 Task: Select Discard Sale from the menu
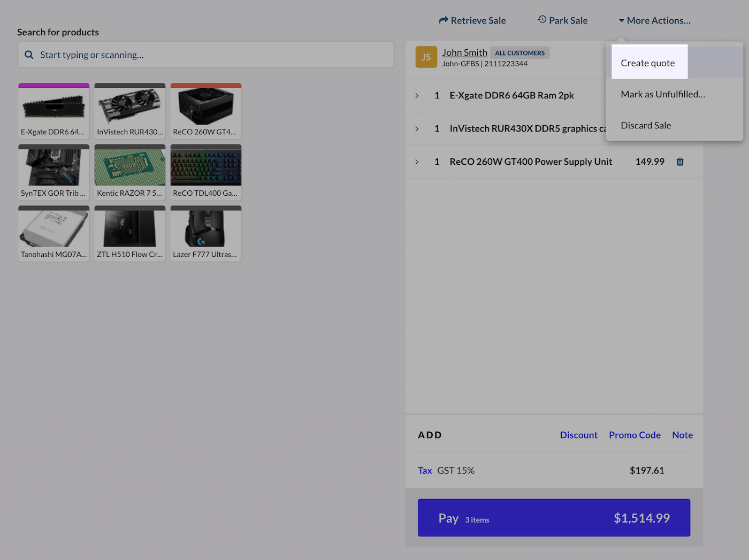tap(646, 125)
